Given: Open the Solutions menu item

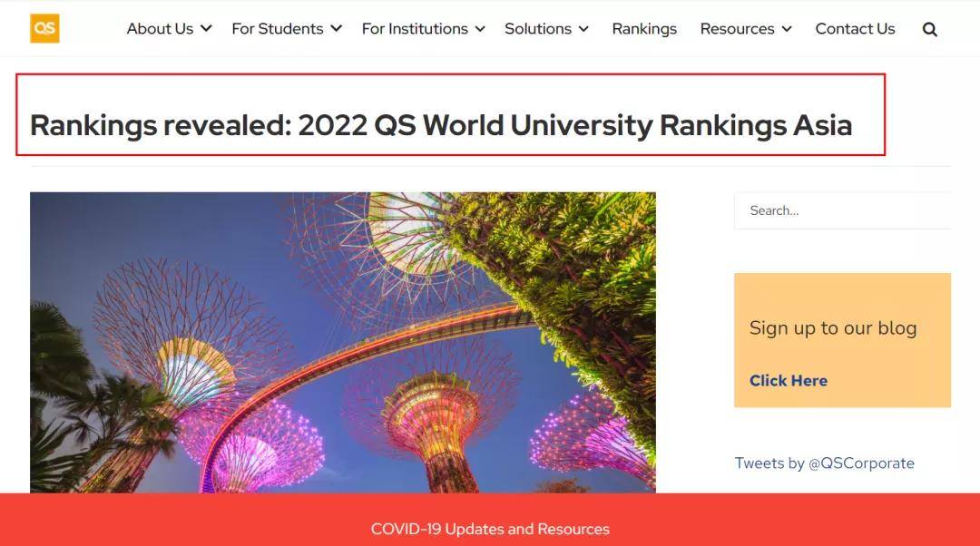Looking at the screenshot, I should [x=538, y=29].
